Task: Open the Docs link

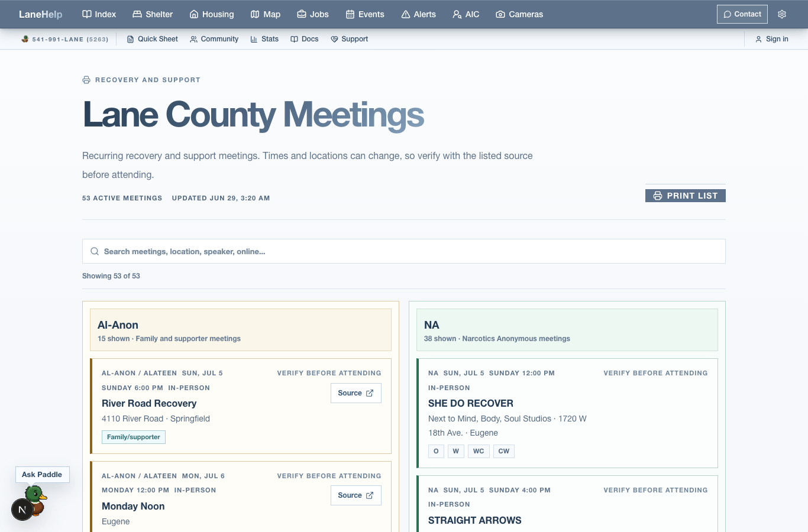Action: (x=305, y=39)
